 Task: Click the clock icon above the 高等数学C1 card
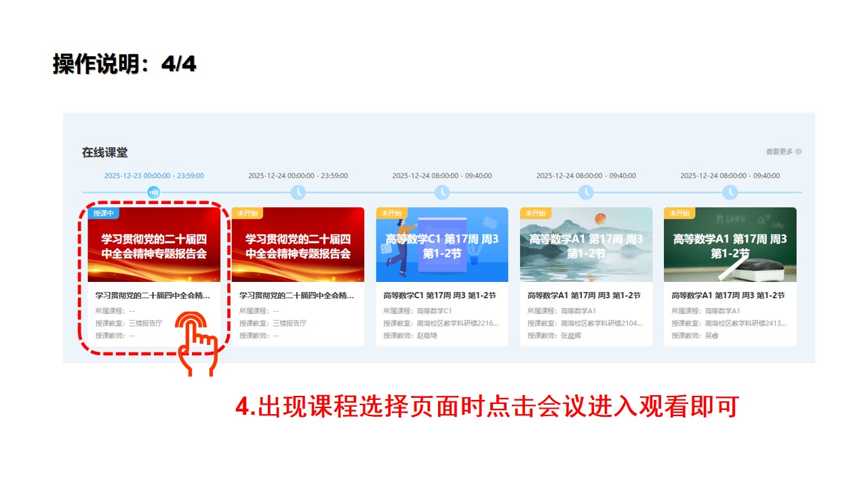click(442, 192)
